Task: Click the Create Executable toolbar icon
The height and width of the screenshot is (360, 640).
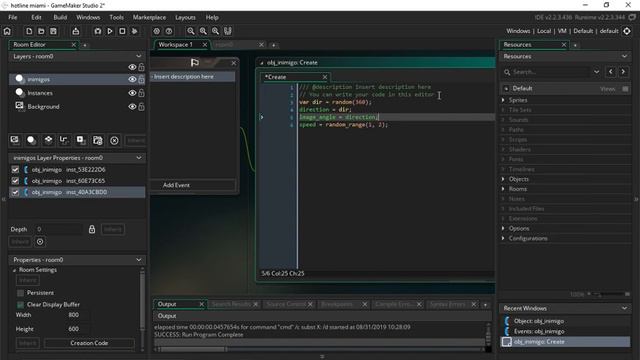Action: point(76,31)
